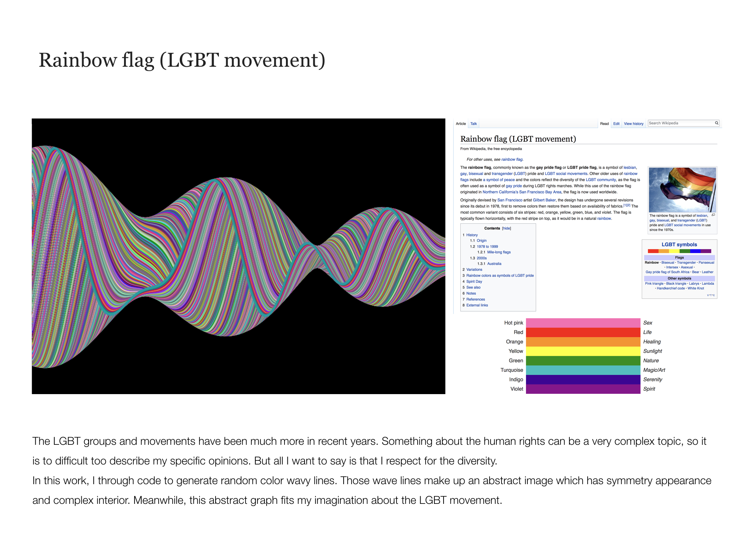747x560 pixels.
Task: Jump to References section
Action: point(476,299)
